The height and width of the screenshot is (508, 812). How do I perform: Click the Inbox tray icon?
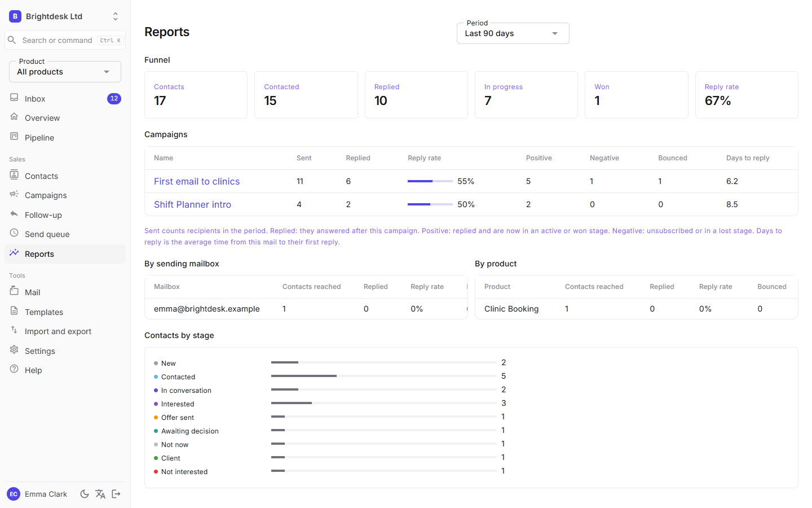[x=14, y=98]
